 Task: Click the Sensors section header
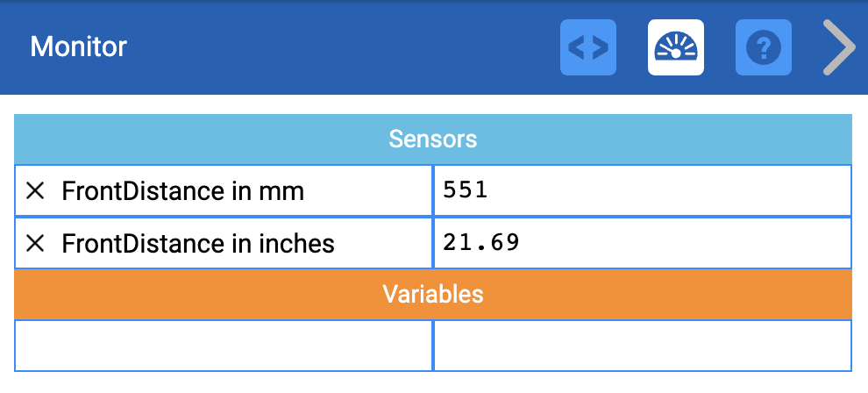(x=433, y=139)
